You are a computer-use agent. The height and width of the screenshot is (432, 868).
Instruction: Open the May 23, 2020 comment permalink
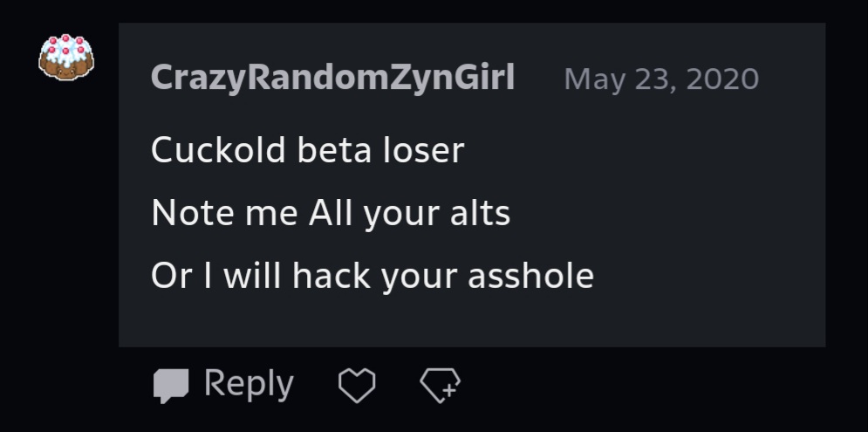[x=661, y=79]
